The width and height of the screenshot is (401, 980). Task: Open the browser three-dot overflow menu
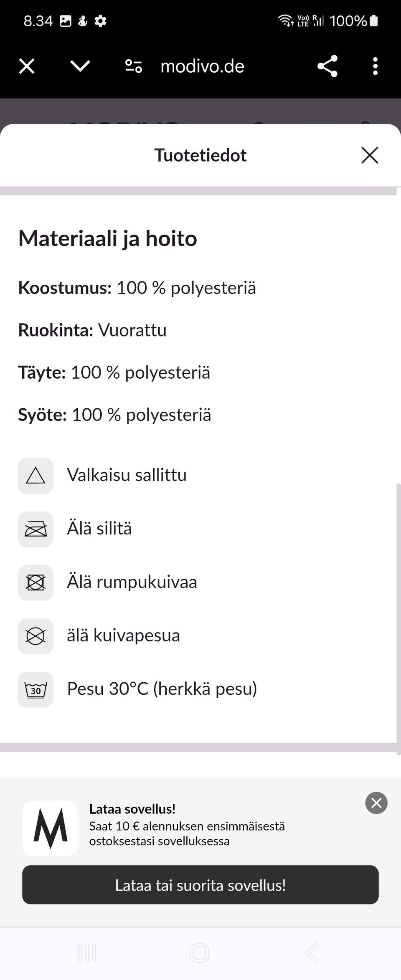(375, 66)
